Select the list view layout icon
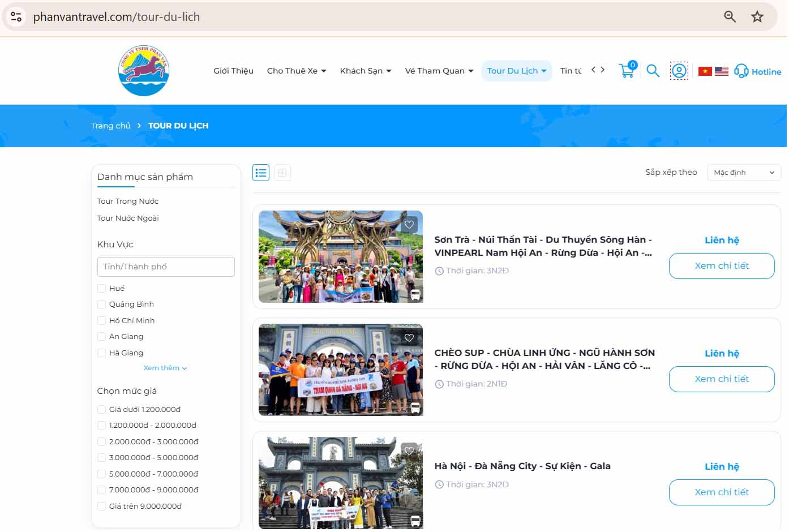The image size is (789, 532). coord(261,173)
